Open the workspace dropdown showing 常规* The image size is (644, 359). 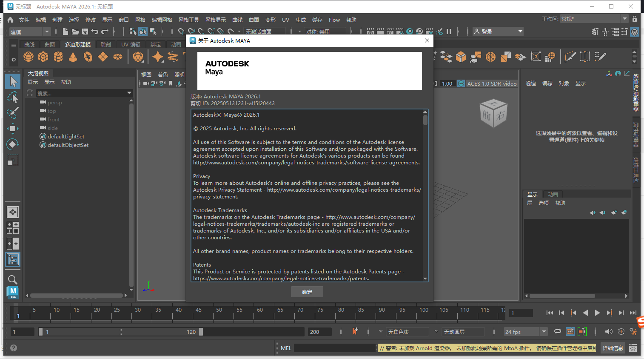(x=625, y=18)
